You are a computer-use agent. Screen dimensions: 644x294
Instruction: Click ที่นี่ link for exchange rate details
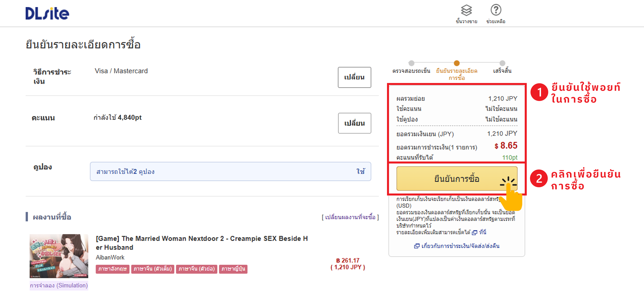[482, 232]
